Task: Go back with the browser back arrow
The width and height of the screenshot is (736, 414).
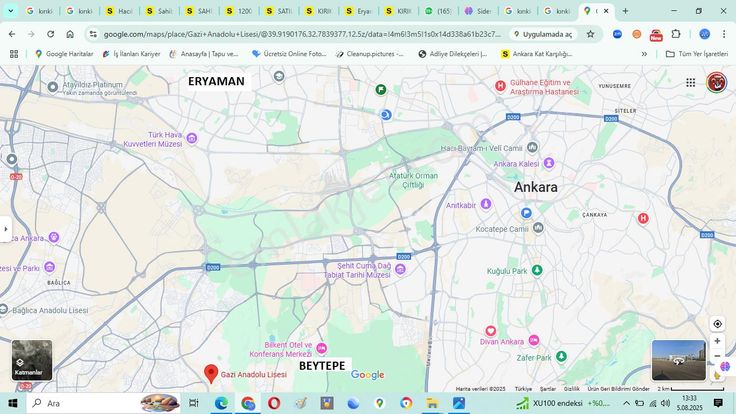Action: point(12,34)
